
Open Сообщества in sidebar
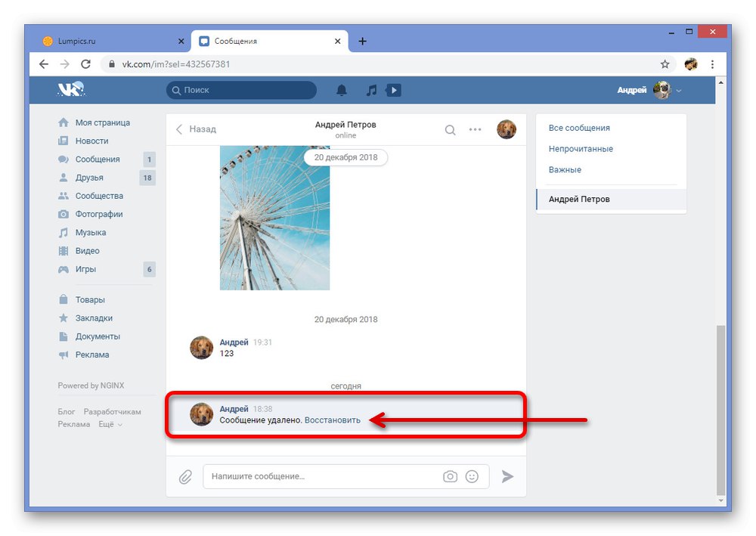click(99, 196)
